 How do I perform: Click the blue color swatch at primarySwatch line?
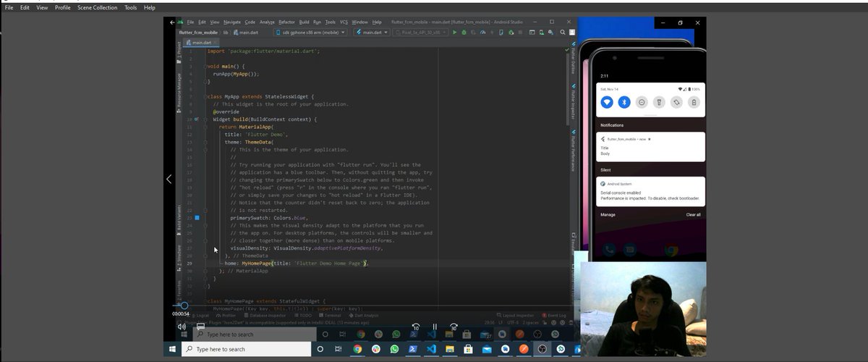point(197,217)
